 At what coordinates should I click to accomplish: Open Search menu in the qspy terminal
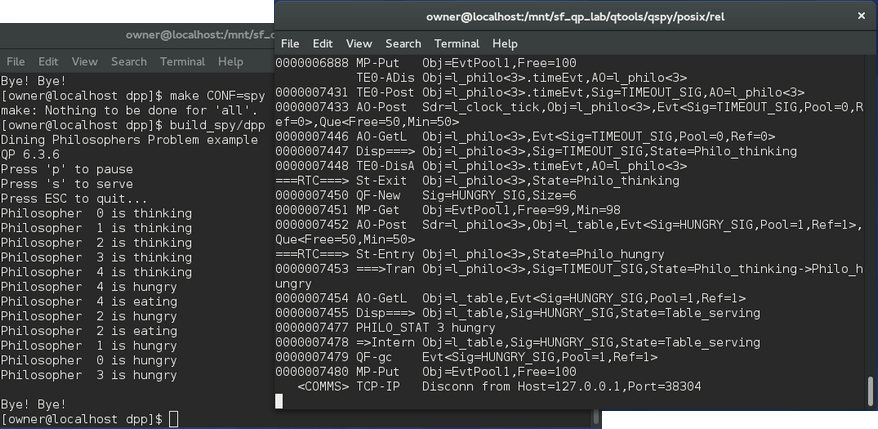tap(403, 44)
